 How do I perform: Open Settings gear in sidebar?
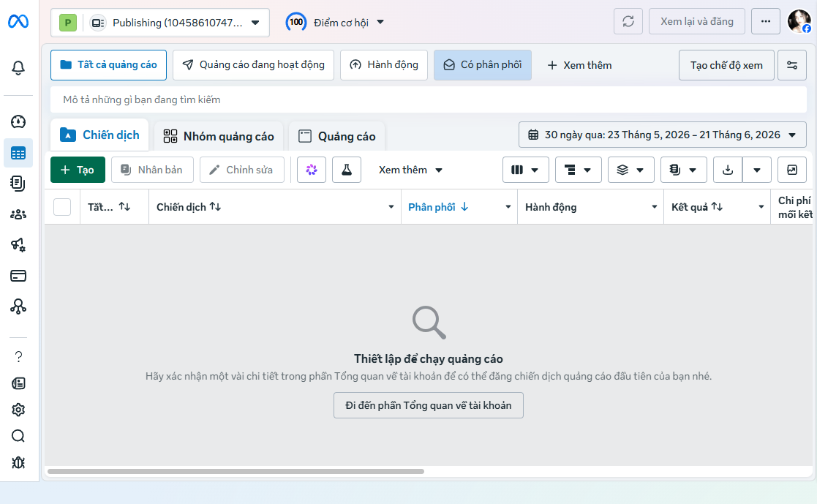point(18,410)
